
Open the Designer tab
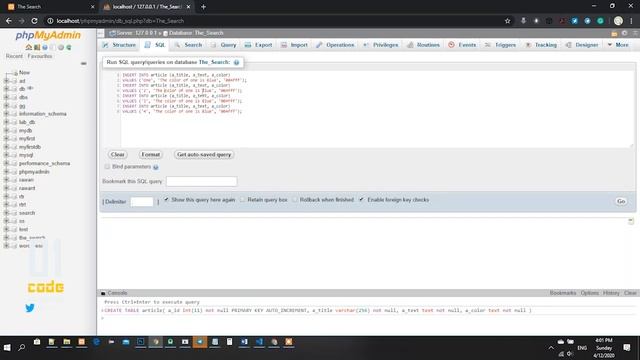[582, 45]
